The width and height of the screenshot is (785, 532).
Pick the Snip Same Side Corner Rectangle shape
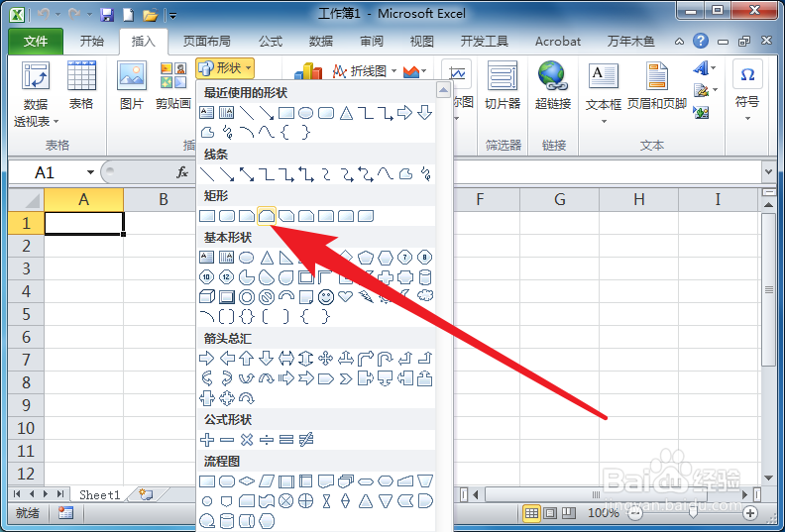(267, 216)
